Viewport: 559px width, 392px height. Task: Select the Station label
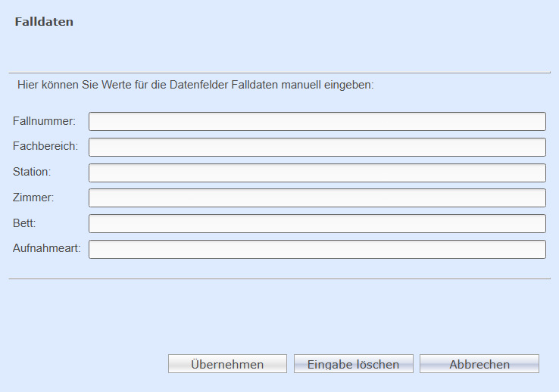click(32, 172)
